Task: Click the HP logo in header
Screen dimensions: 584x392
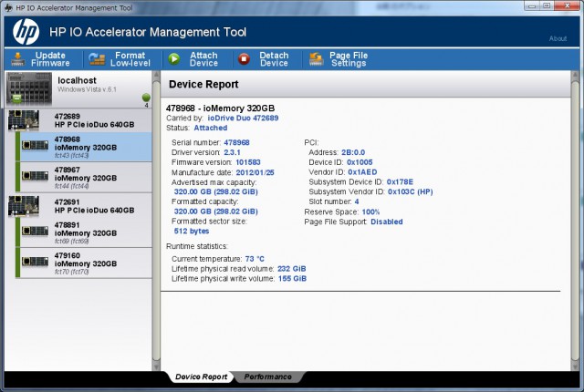Action: [x=26, y=33]
